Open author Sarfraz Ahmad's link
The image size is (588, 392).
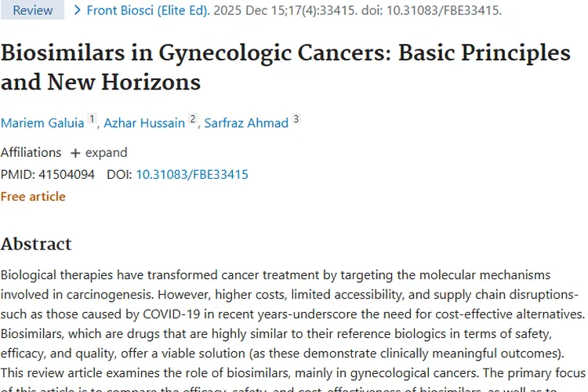tap(246, 123)
